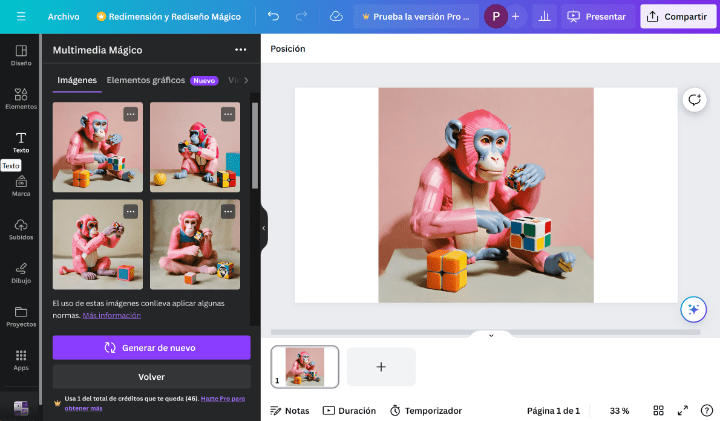Select the Imágenes tab
The image size is (720, 421).
point(77,80)
